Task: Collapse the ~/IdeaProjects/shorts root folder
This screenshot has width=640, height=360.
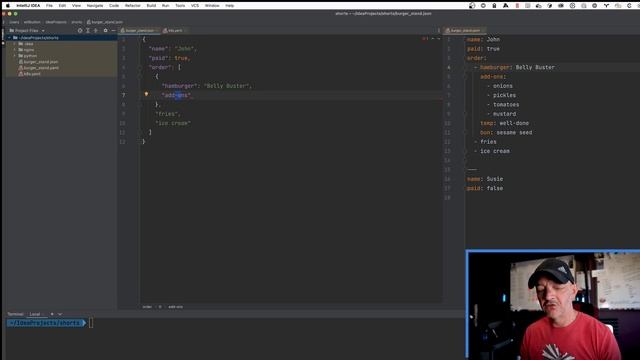Action: (9, 38)
